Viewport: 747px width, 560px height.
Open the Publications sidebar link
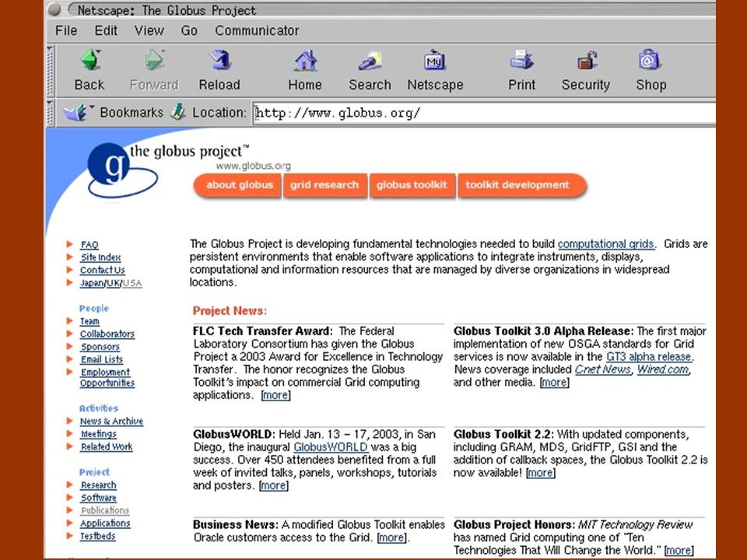[x=105, y=511]
